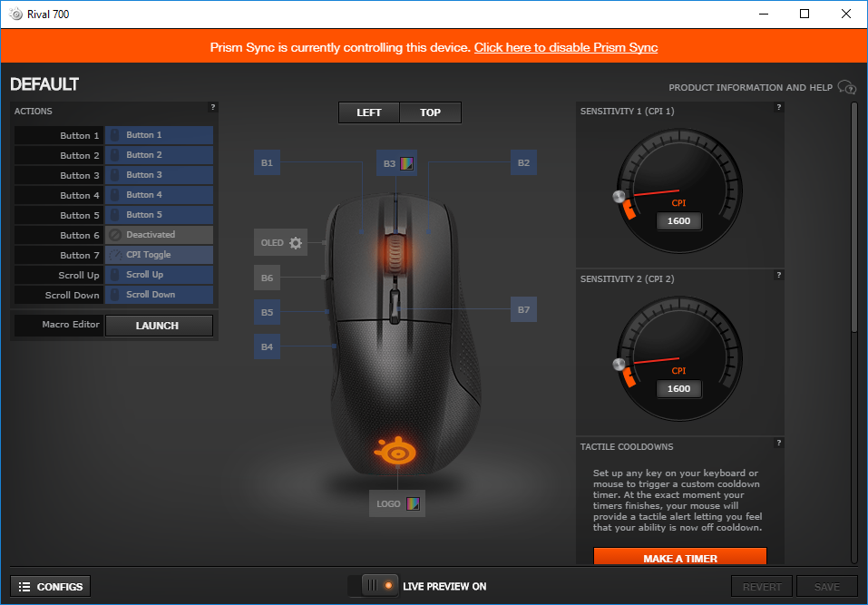Open the Scroll Down assignment dropdown
Image resolution: width=868 pixels, height=605 pixels.
pyautogui.click(x=160, y=295)
